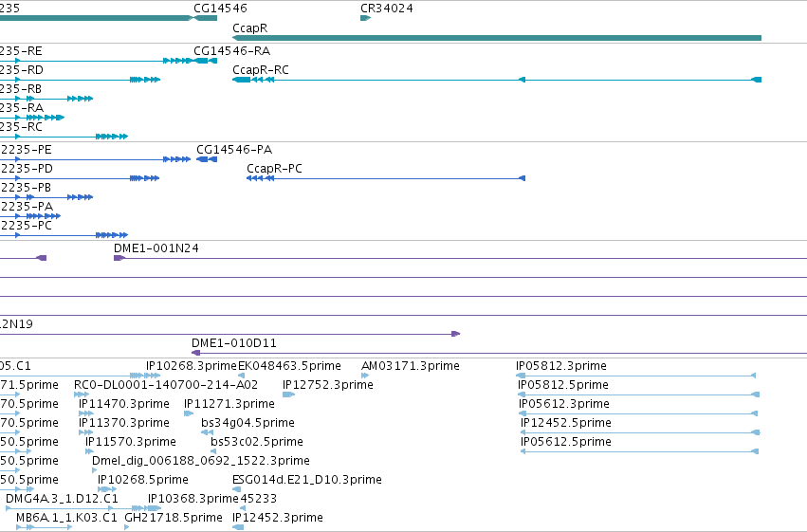This screenshot has width=807, height=532.
Task: Select the IP10268.3prime EST label
Action: [x=192, y=366]
